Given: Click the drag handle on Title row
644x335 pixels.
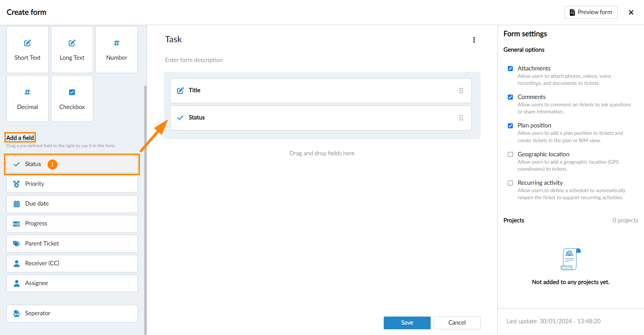Looking at the screenshot, I should (x=461, y=91).
